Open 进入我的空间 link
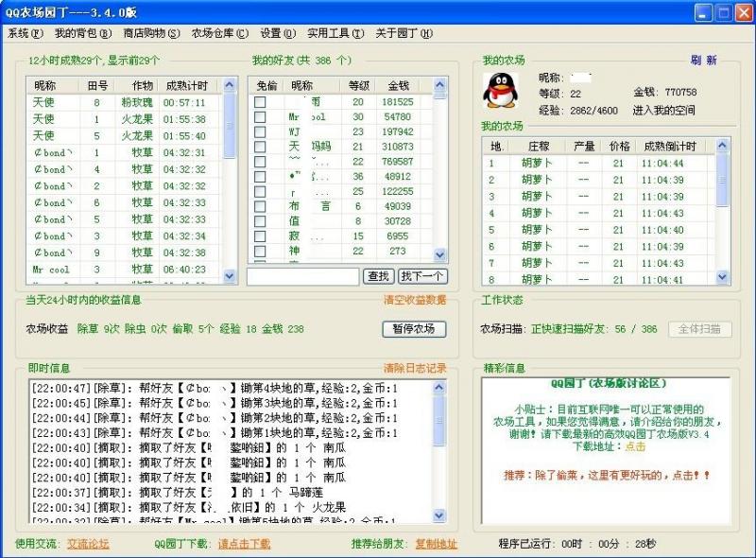 (x=664, y=110)
